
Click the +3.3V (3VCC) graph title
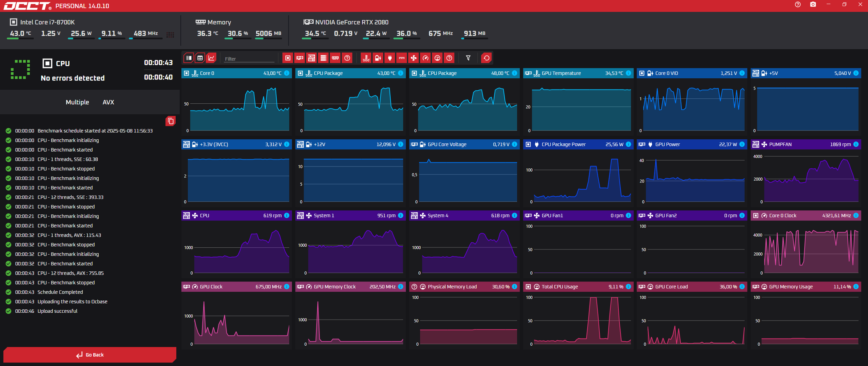point(214,144)
